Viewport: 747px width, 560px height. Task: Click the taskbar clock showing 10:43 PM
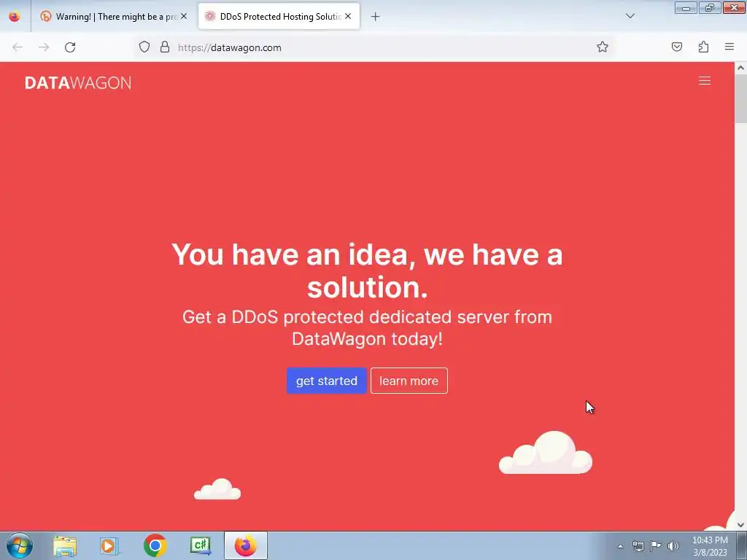pyautogui.click(x=710, y=546)
